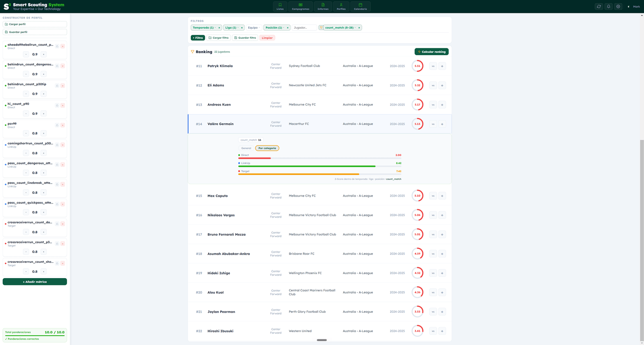
Task: Click Guardar filtro button
Action: pos(245,38)
